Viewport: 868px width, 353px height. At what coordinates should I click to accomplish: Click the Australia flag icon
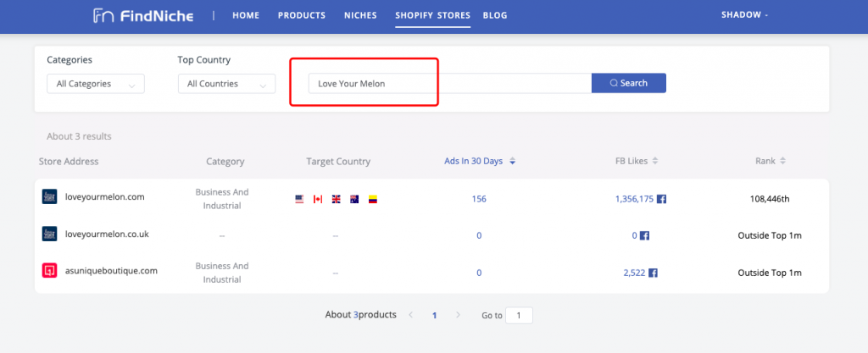pos(354,200)
